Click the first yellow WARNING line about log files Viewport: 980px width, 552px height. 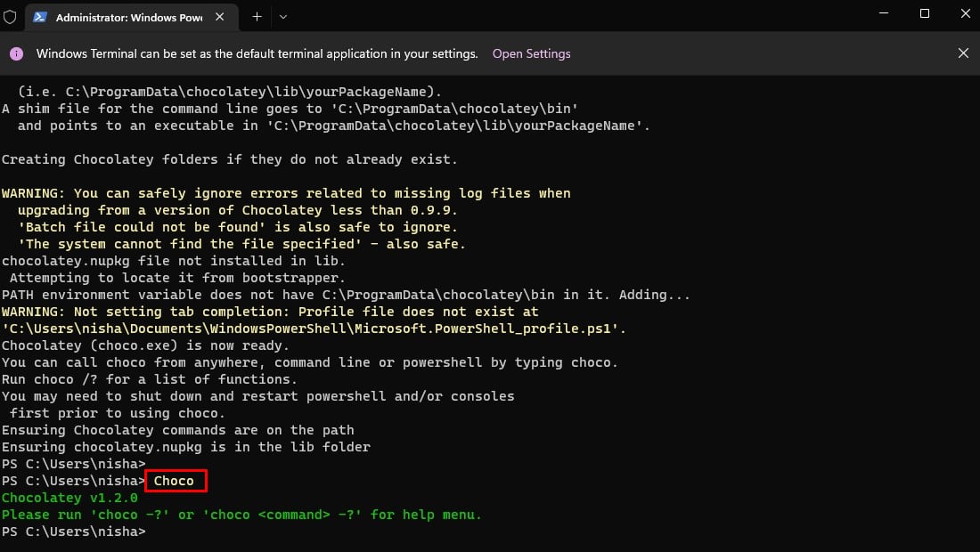pyautogui.click(x=285, y=193)
